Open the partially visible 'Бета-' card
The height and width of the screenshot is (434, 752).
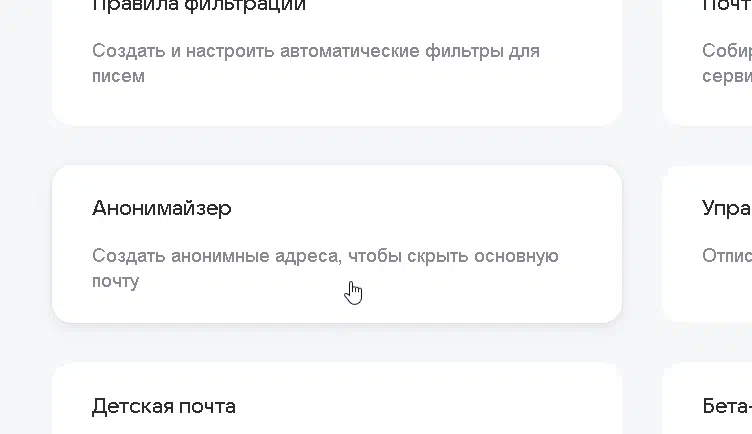pyautogui.click(x=707, y=399)
